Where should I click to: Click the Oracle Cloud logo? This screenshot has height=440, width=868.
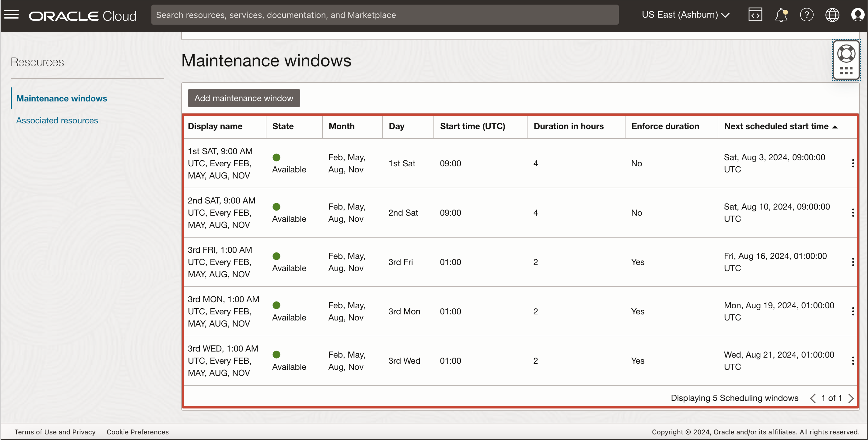83,15
